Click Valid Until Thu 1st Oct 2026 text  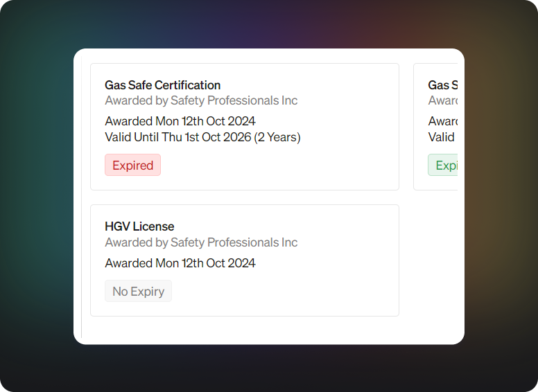[x=177, y=137]
